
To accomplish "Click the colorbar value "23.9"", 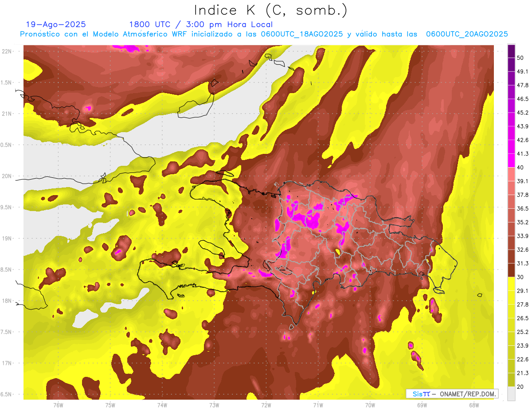I will pos(522,346).
